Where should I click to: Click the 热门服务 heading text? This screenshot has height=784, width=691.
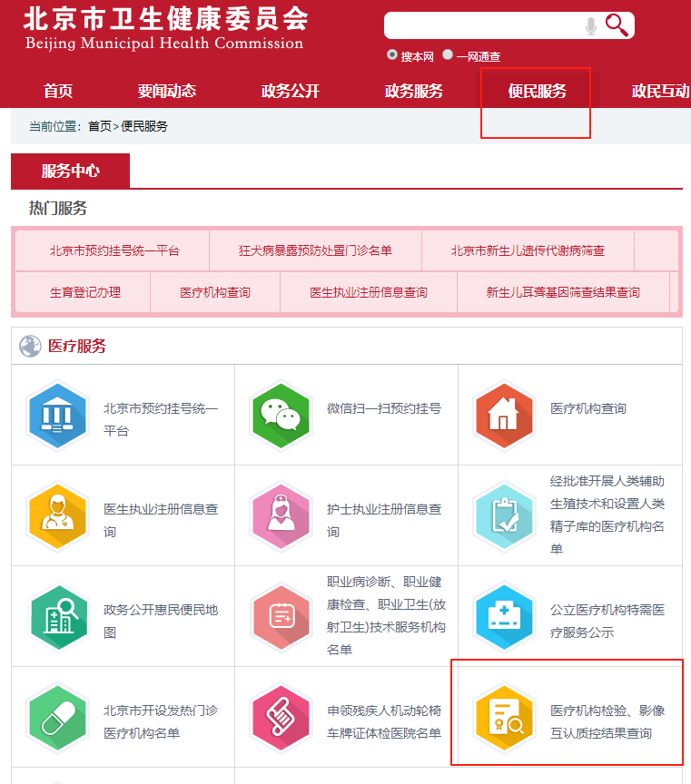point(58,208)
